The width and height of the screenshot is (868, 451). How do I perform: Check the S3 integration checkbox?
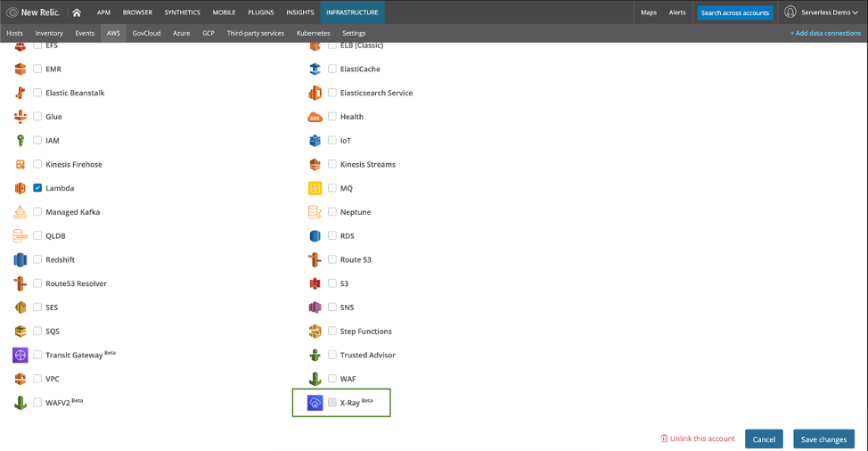point(332,283)
